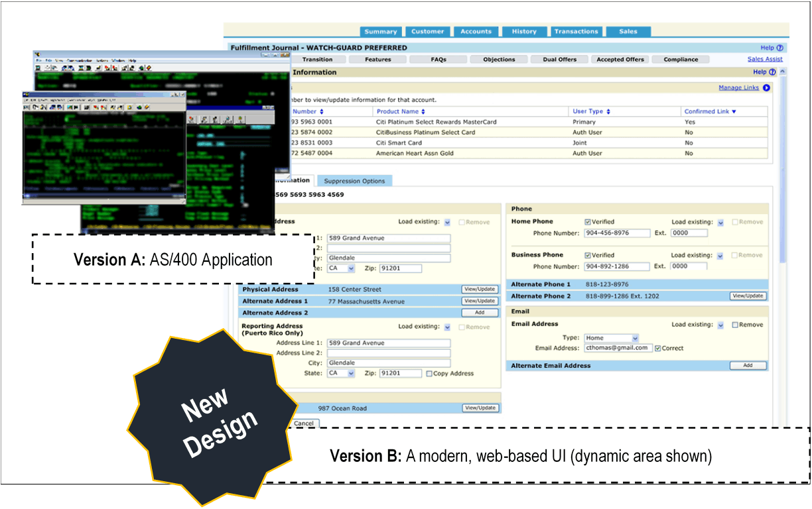Select the Suppression Options tab
The width and height of the screenshot is (812, 509).
click(x=354, y=181)
